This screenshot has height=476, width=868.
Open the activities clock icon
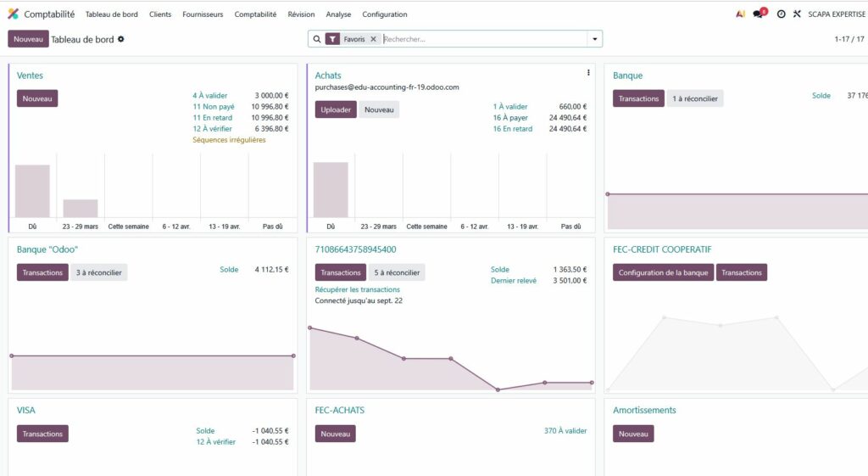pyautogui.click(x=781, y=14)
